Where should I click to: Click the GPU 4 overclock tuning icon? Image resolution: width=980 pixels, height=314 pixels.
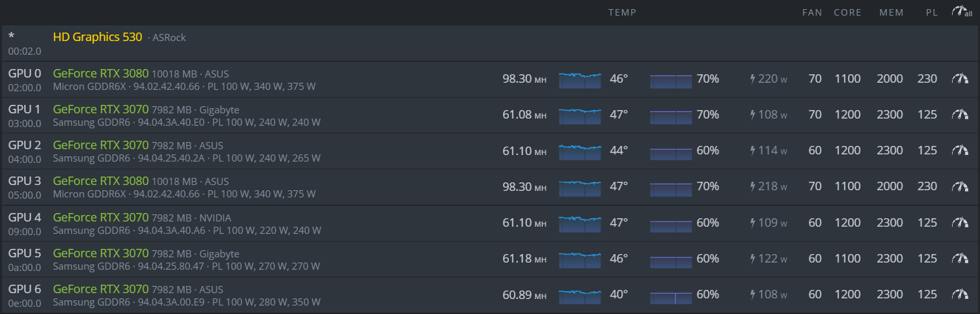[x=960, y=223]
